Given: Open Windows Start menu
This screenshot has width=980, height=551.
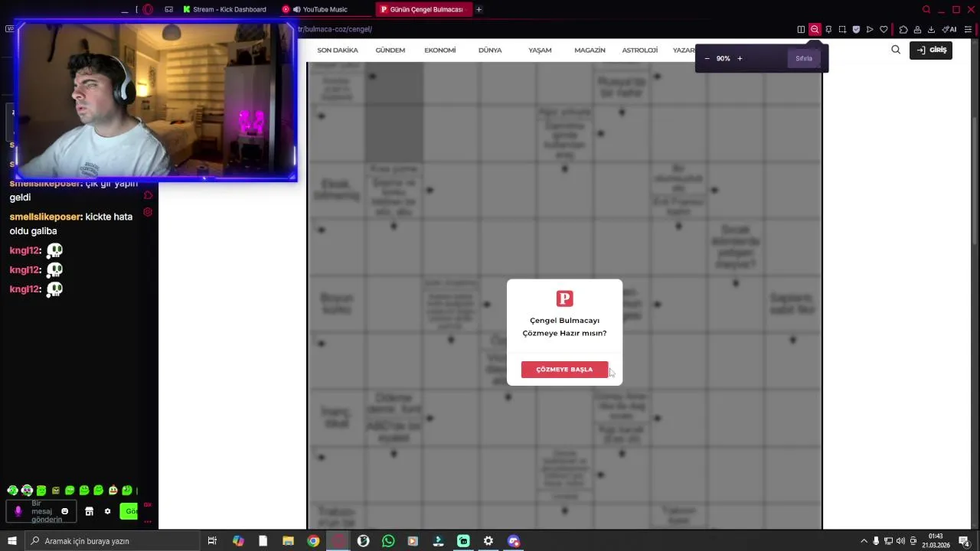Looking at the screenshot, I should (11, 541).
